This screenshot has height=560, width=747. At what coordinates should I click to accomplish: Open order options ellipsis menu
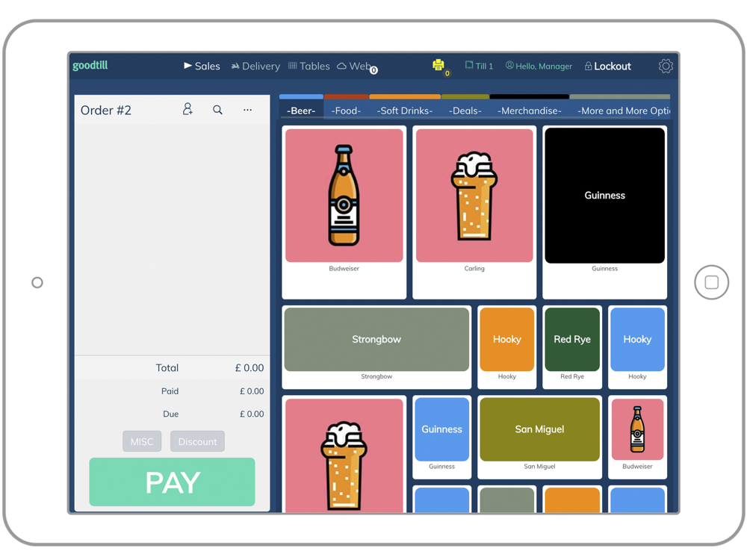(247, 110)
